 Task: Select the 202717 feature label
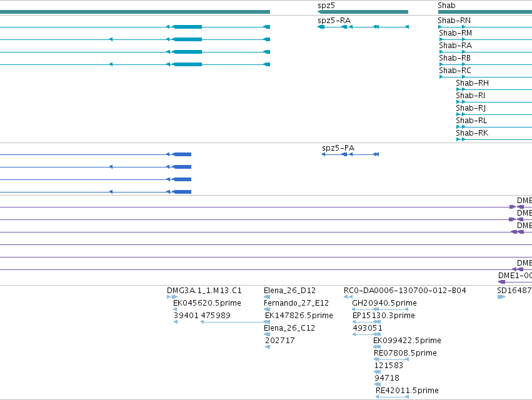click(280, 341)
